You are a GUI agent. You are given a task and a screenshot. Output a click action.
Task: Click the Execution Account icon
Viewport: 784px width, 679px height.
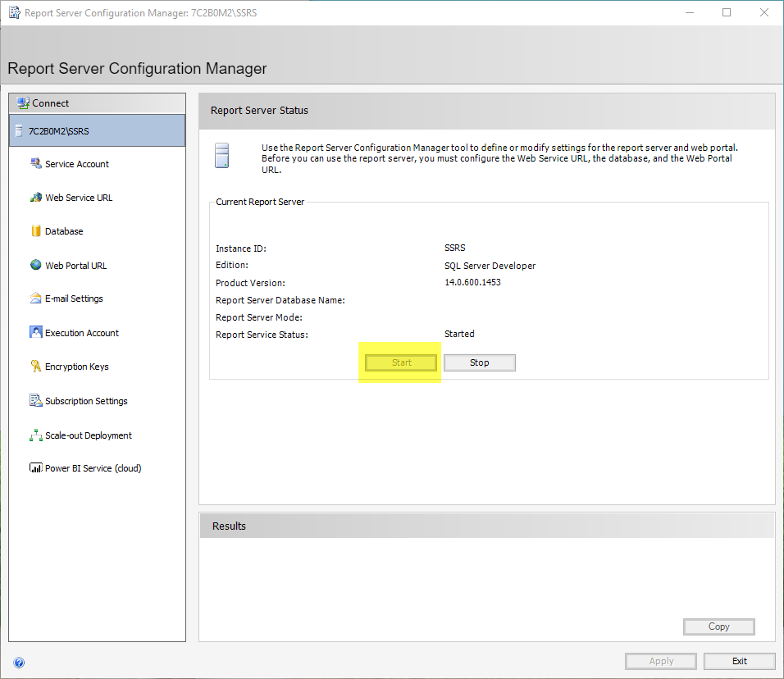[x=36, y=333]
